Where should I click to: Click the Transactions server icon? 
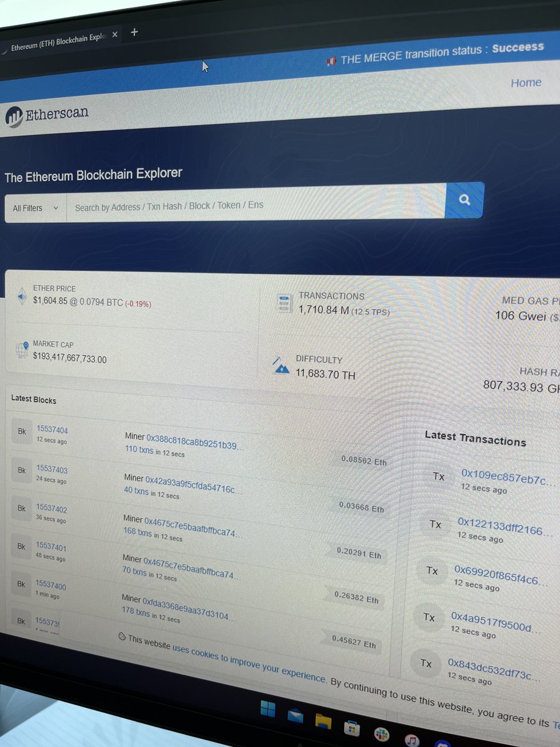pyautogui.click(x=284, y=303)
